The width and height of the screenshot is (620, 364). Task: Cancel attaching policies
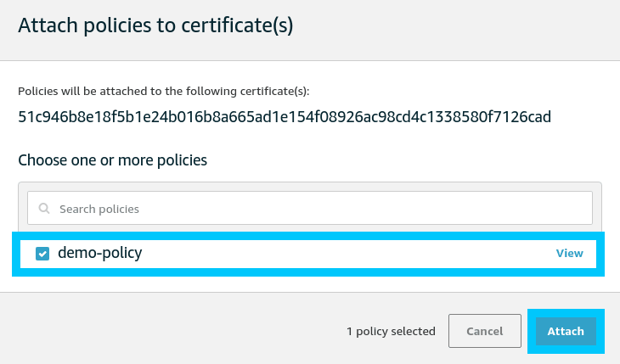tap(484, 331)
